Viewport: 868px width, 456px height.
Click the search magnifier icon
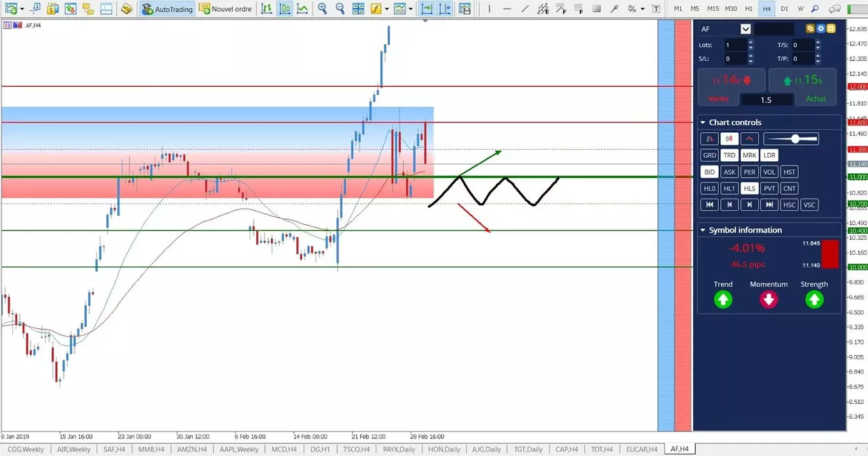click(x=816, y=9)
